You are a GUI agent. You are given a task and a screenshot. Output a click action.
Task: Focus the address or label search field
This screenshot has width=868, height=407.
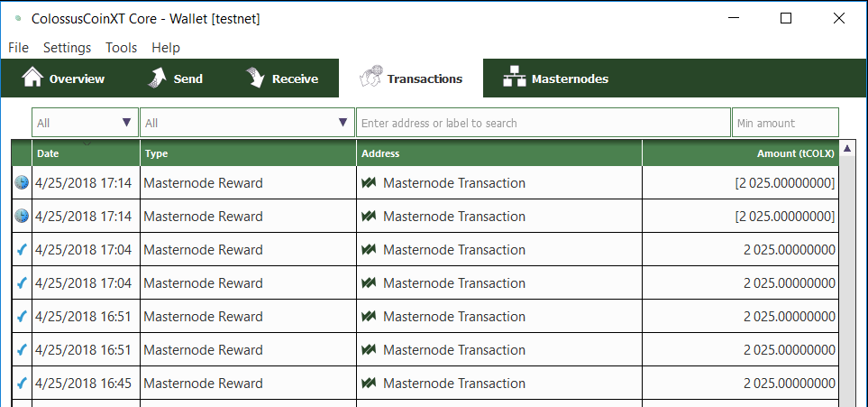pos(543,123)
